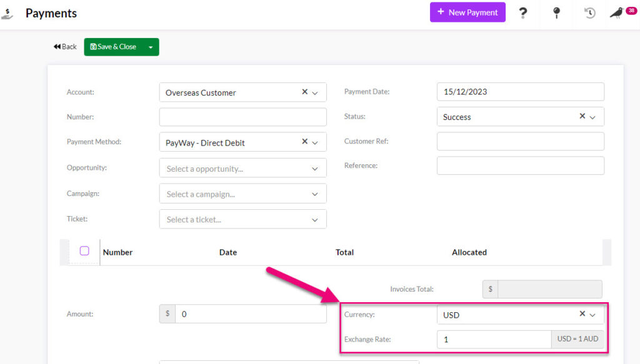Viewport: 640px width, 364px height.
Task: Clear the PayWay payment method selection
Action: pyautogui.click(x=305, y=142)
